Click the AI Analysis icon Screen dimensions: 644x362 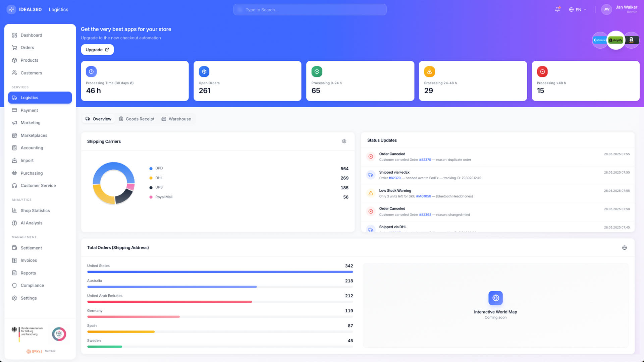14,223
